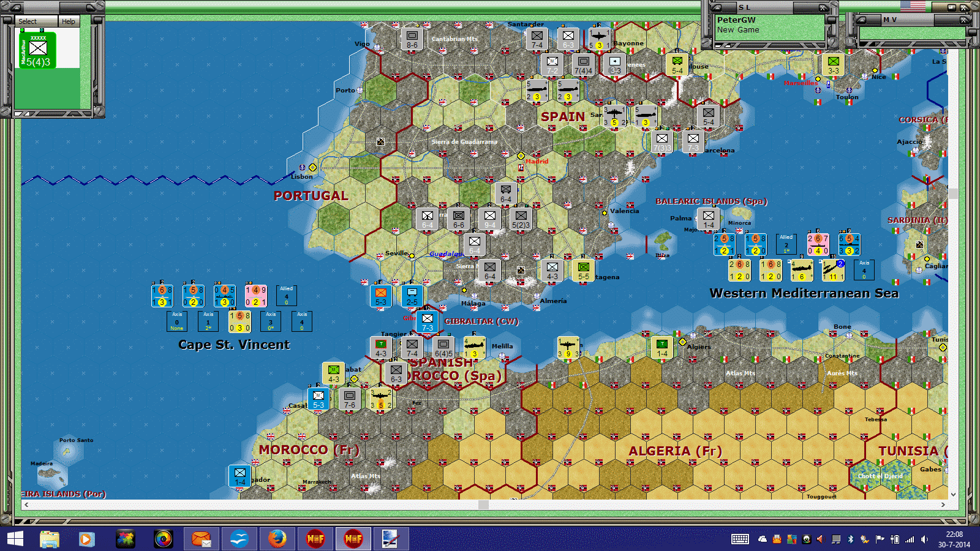The height and width of the screenshot is (551, 980).
Task: Click the Allied 4 sea box, Cape St. Vincent
Action: 286,296
